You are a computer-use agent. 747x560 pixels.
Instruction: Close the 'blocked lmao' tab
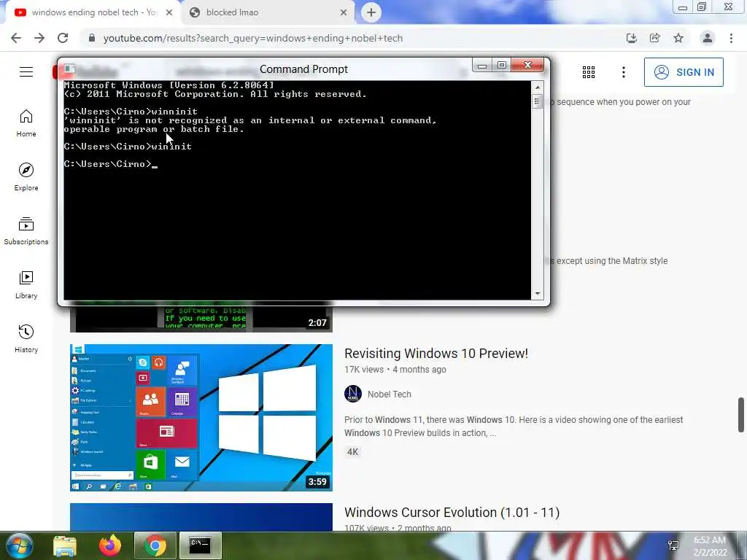tap(344, 13)
